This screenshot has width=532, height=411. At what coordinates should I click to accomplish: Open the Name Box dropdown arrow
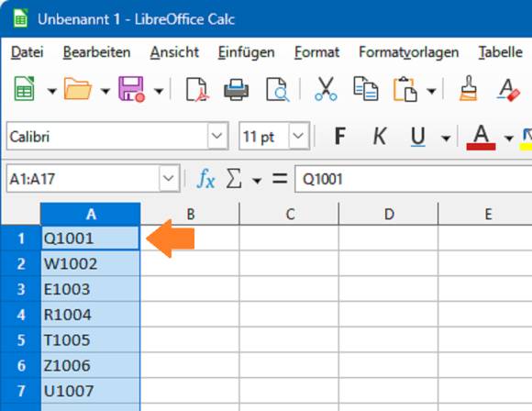pyautogui.click(x=169, y=178)
